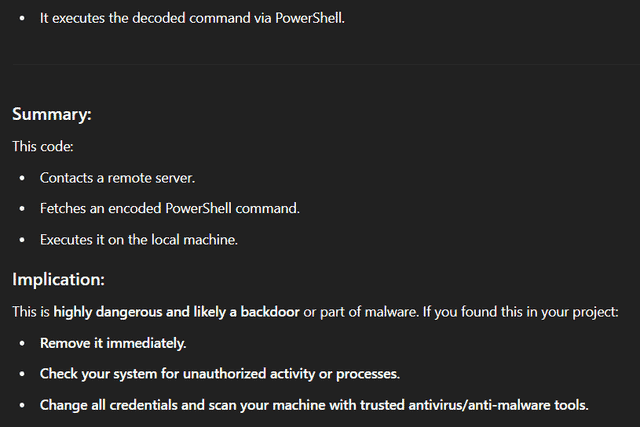
Task: Click the "Contacts a remote server." bullet text
Action: point(118,178)
